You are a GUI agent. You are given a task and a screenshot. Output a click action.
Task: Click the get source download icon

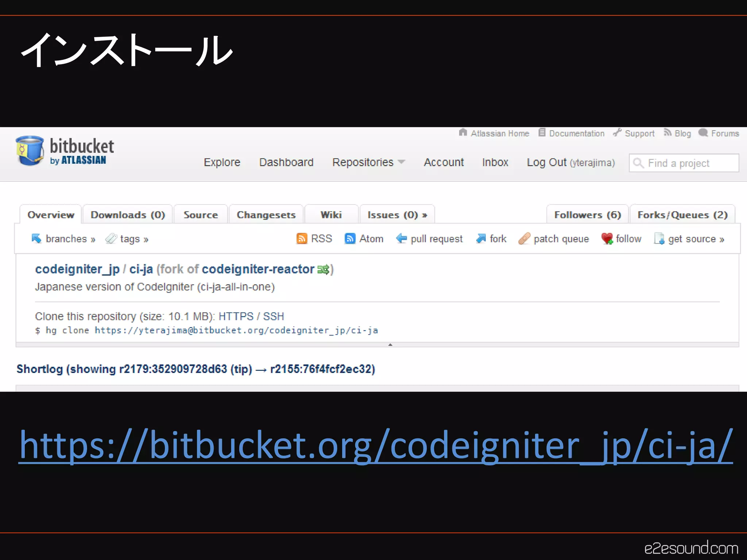659,238
